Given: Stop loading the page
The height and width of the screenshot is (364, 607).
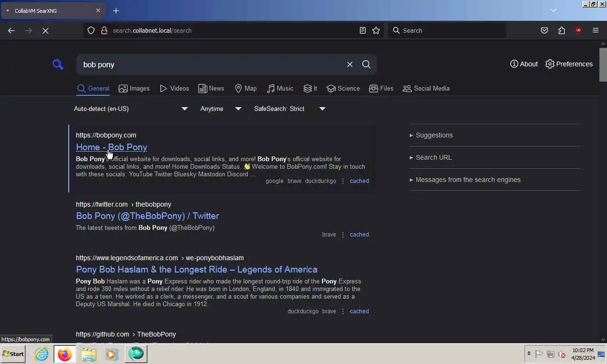Looking at the screenshot, I should point(46,30).
